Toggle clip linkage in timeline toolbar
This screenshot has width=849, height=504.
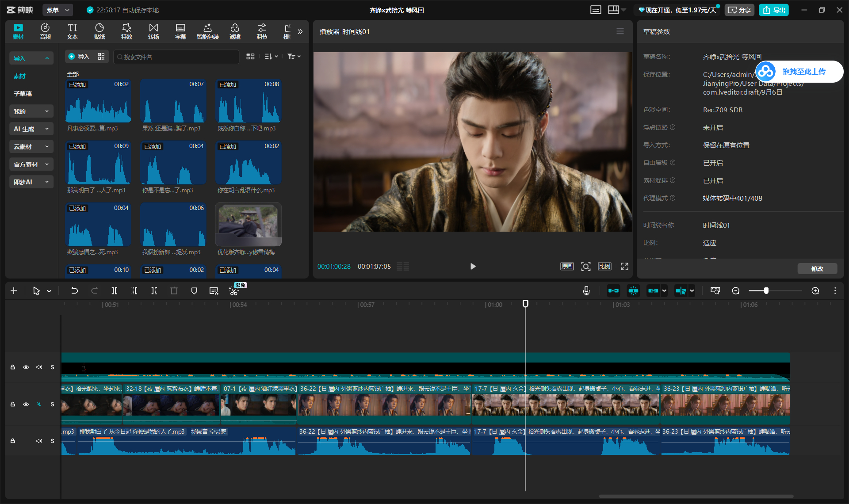click(x=653, y=291)
